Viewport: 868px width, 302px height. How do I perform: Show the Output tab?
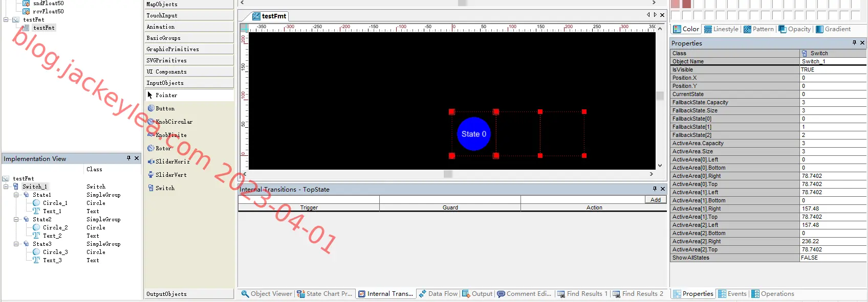[x=478, y=294]
